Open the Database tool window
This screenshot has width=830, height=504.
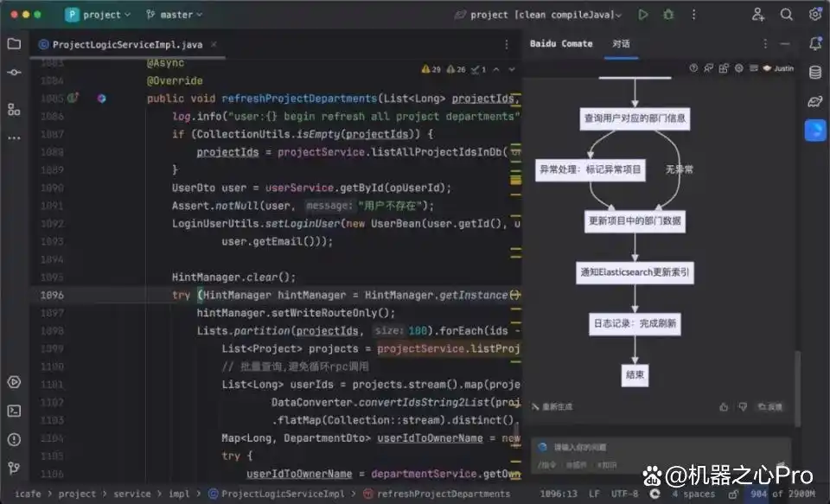pos(814,73)
